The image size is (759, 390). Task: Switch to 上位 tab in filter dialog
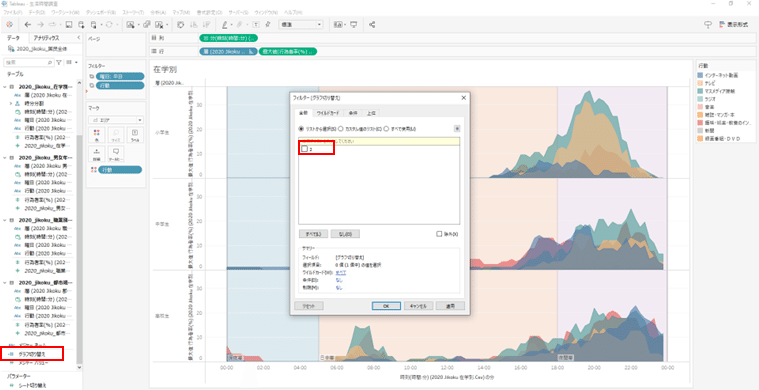[371, 113]
